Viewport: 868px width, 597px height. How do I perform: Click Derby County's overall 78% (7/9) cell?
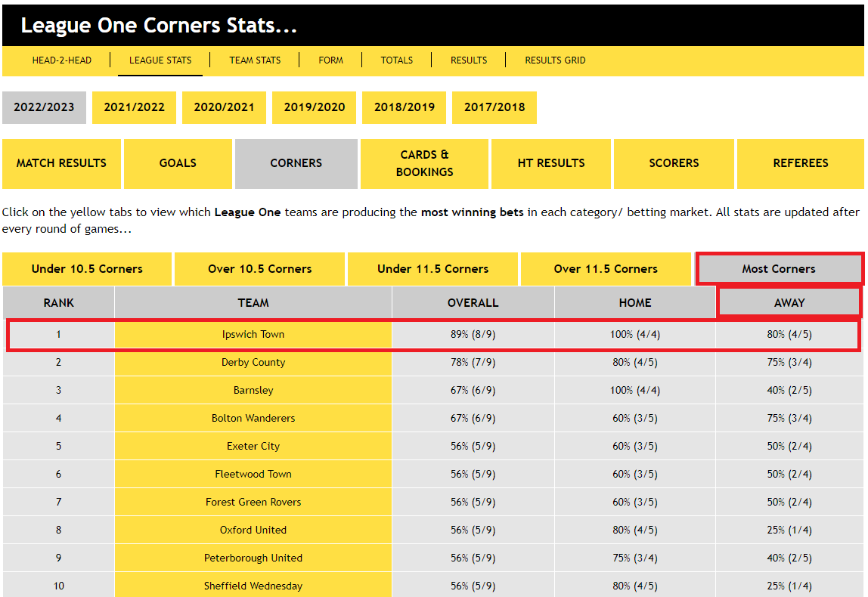coord(473,363)
